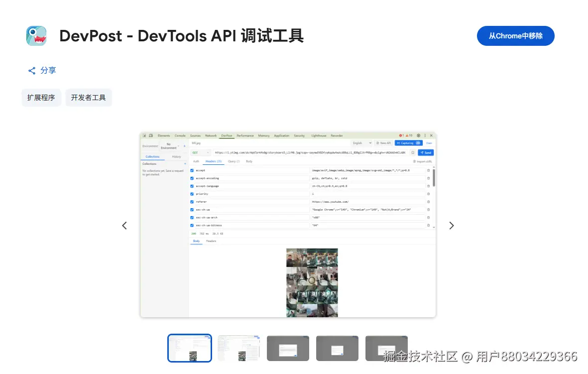The width and height of the screenshot is (588, 374).
Task: Click the DevPost extension logo icon
Action: (36, 36)
